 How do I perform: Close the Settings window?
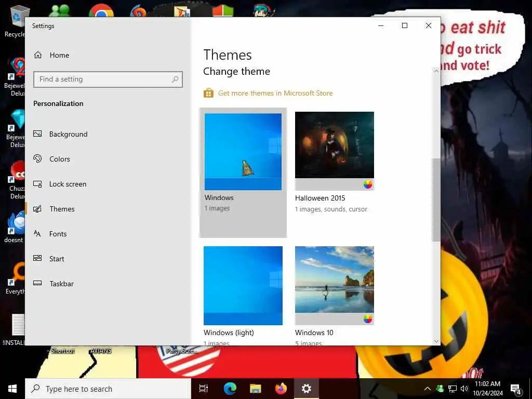(x=429, y=26)
